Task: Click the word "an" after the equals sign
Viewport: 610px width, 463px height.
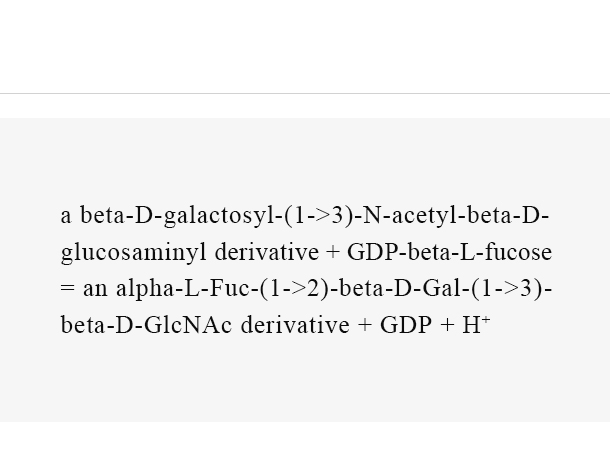Action: (95, 289)
